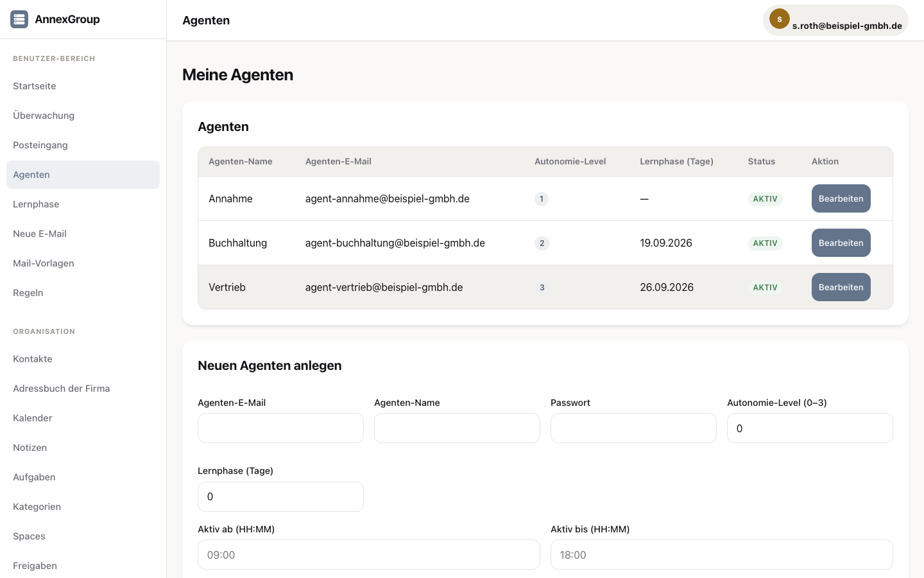Open the user avatar with letter S
The width and height of the screenshot is (924, 578).
pos(779,19)
